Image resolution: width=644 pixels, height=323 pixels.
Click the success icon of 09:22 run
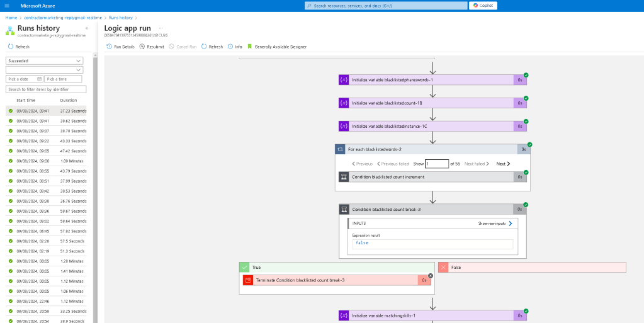[11, 141]
